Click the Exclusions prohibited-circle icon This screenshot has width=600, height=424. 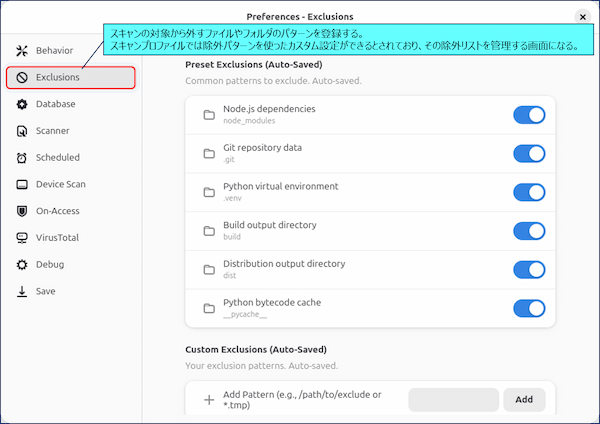pyautogui.click(x=22, y=77)
